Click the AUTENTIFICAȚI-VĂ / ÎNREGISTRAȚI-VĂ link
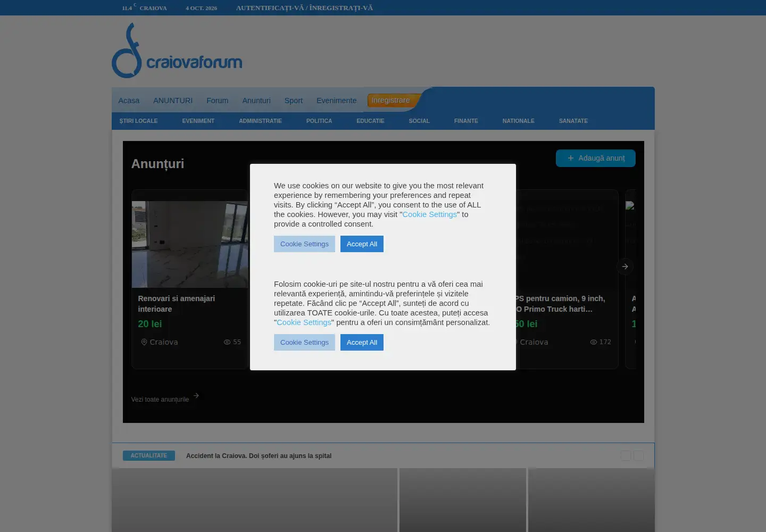766x532 pixels. point(304,8)
